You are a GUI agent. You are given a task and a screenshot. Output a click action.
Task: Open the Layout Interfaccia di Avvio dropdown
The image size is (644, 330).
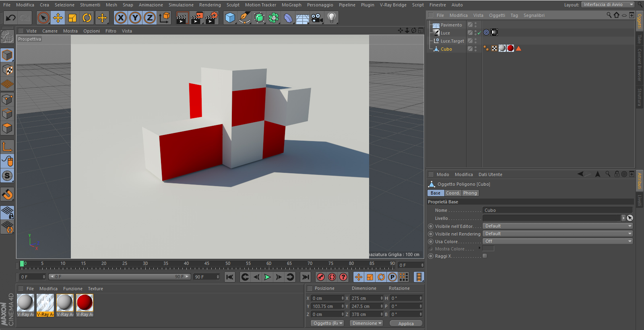[608, 4]
